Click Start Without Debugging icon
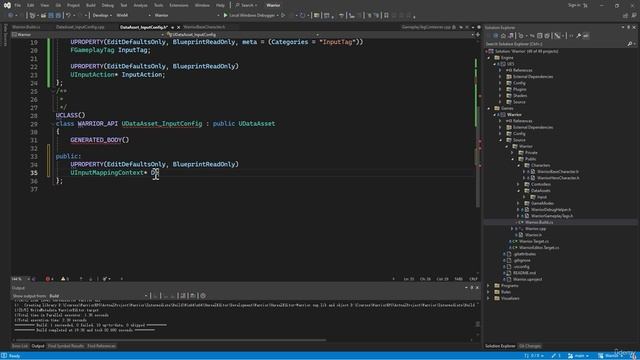Viewport: 640px width, 360px height. (x=283, y=15)
